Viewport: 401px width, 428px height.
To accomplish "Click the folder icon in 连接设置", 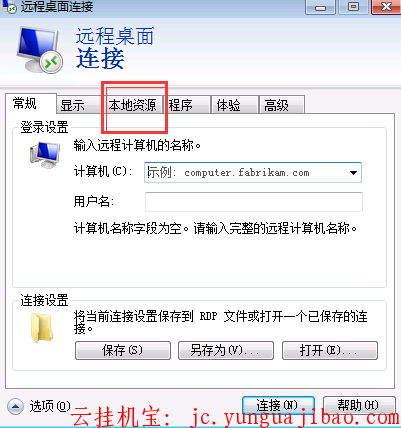I will click(42, 328).
